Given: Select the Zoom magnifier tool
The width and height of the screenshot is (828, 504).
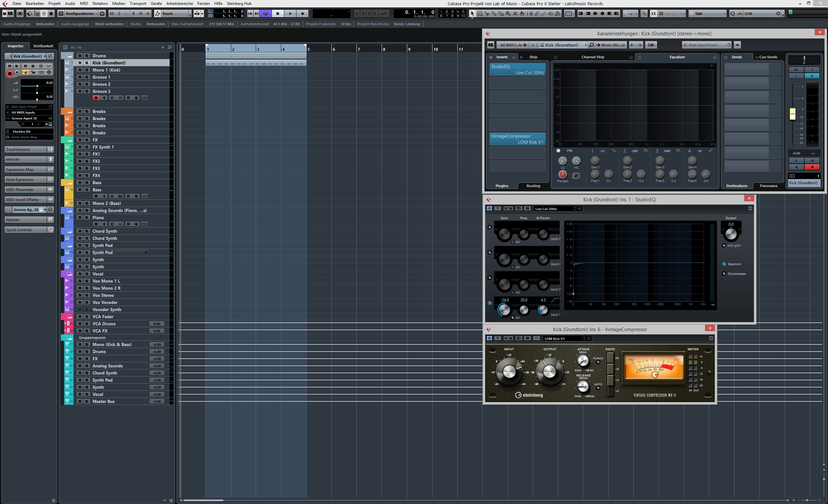Looking at the screenshot, I should [x=508, y=14].
